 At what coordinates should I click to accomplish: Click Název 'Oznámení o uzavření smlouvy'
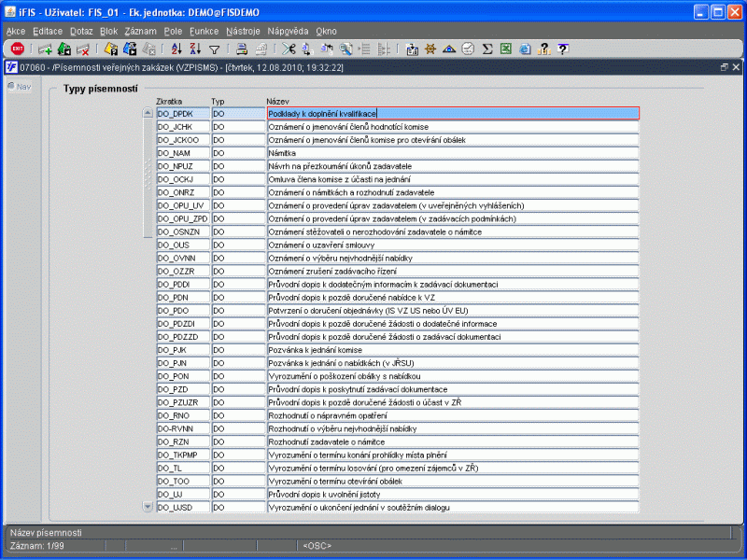[x=453, y=245]
